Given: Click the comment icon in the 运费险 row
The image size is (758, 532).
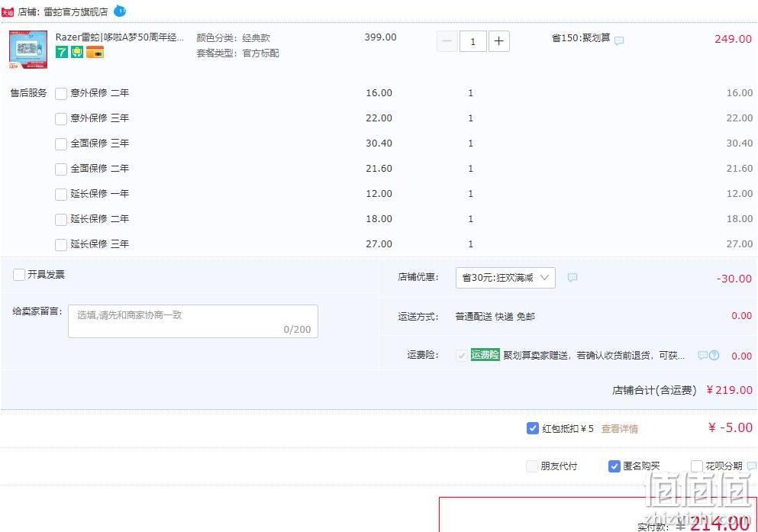Looking at the screenshot, I should point(702,355).
